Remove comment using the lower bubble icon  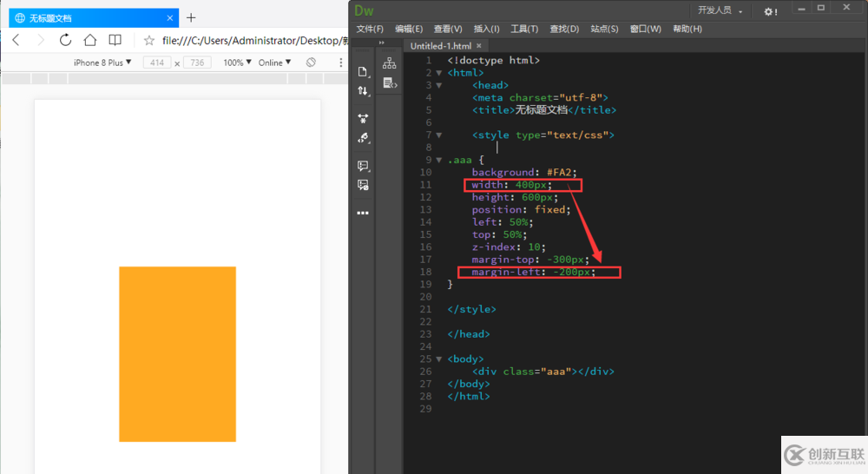363,185
